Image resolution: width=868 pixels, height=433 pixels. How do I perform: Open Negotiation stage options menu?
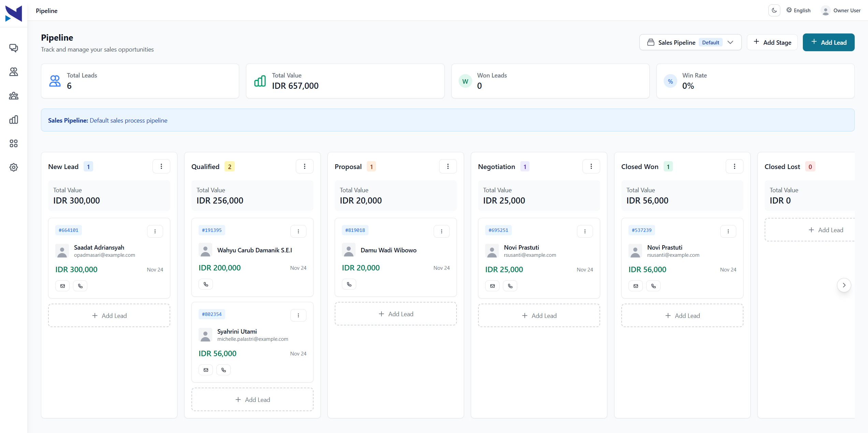[x=591, y=166]
